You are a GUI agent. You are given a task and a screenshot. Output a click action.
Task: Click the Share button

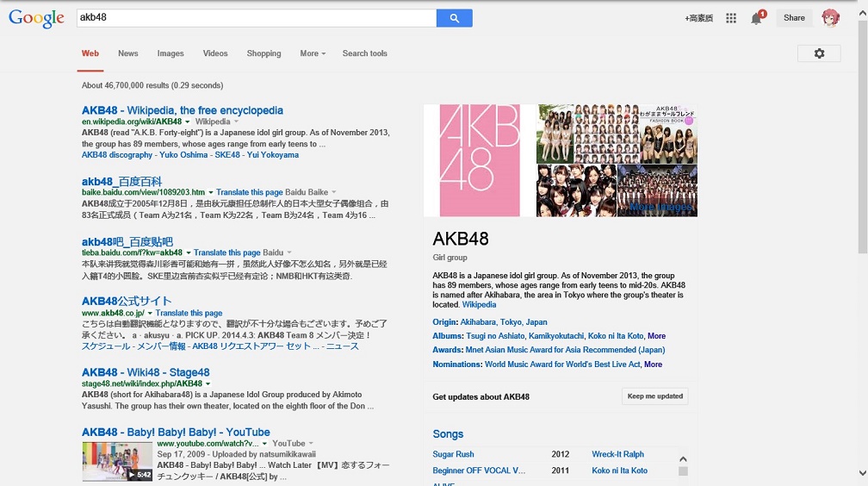794,18
